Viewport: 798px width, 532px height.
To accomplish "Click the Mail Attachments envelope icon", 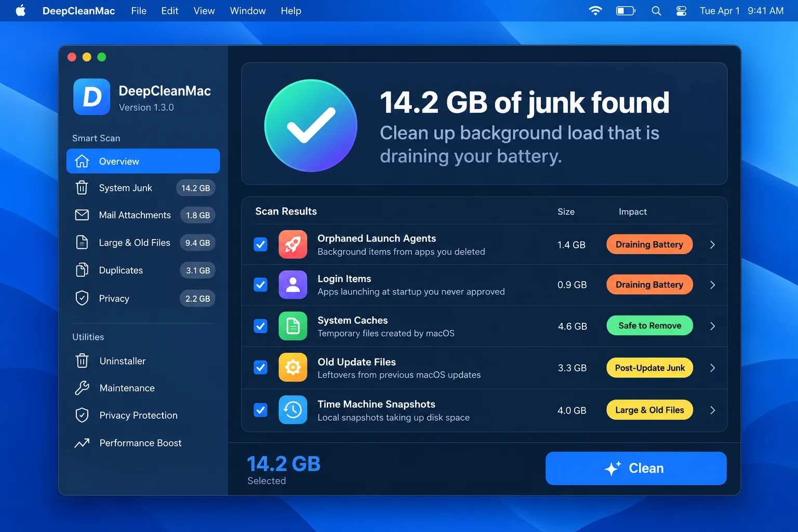I will (82, 215).
